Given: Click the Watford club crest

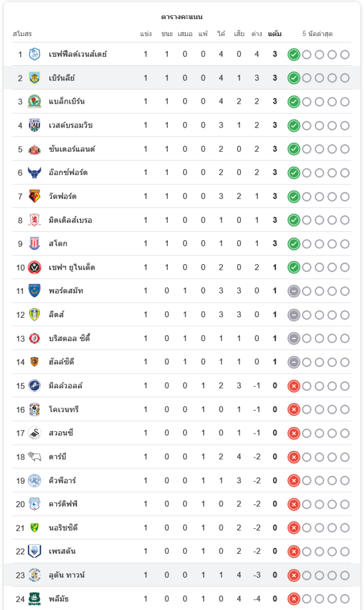Looking at the screenshot, I should (35, 196).
